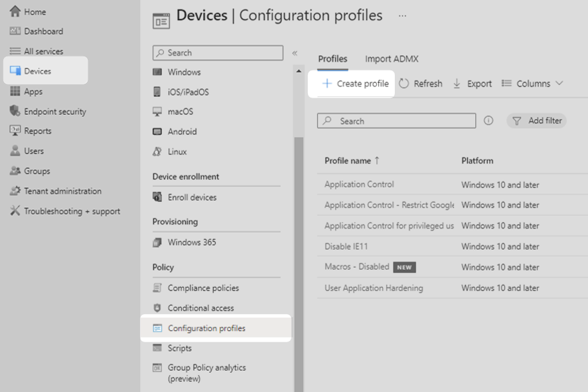Select the Profiles tab
This screenshot has height=392, width=588.
point(332,58)
